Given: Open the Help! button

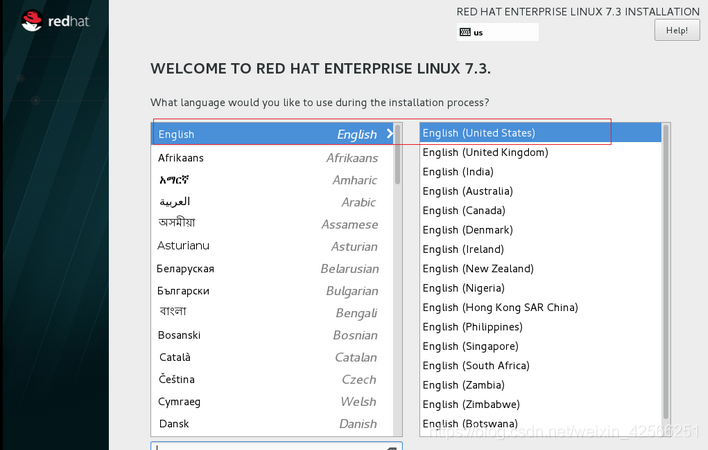Looking at the screenshot, I should [677, 31].
